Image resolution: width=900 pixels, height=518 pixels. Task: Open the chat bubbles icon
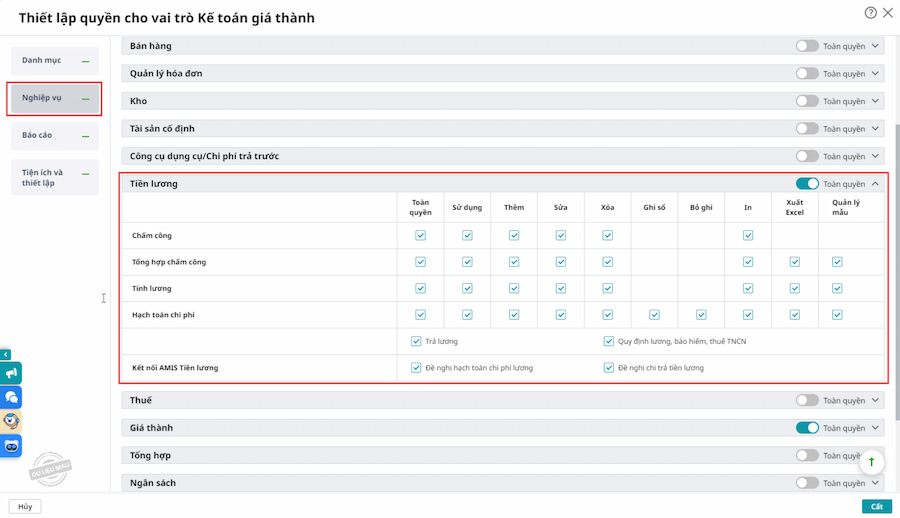(11, 397)
